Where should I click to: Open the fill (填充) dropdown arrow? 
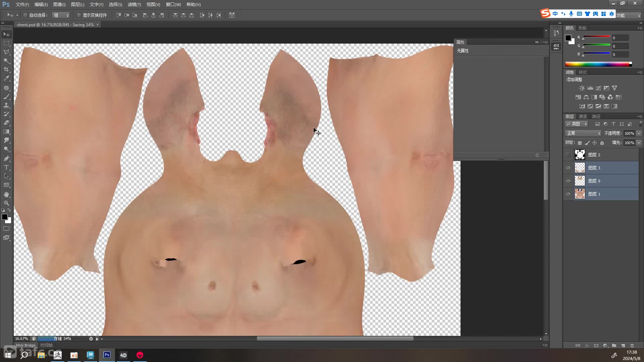pyautogui.click(x=639, y=143)
